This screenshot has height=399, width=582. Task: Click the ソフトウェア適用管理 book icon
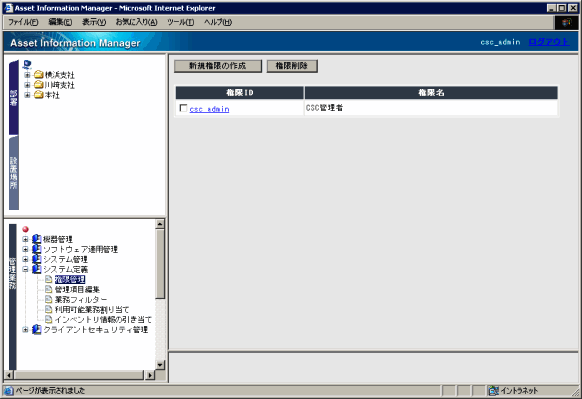36,249
